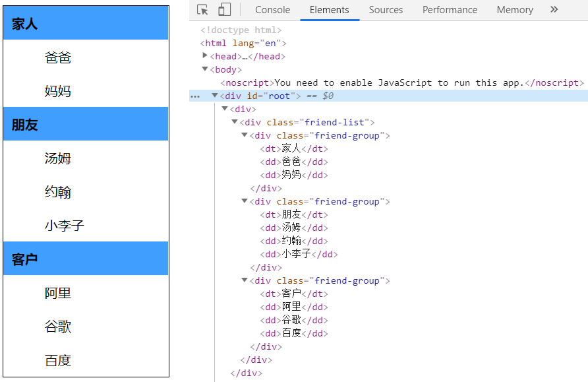Select 汤姆 in the friend list

58,158
